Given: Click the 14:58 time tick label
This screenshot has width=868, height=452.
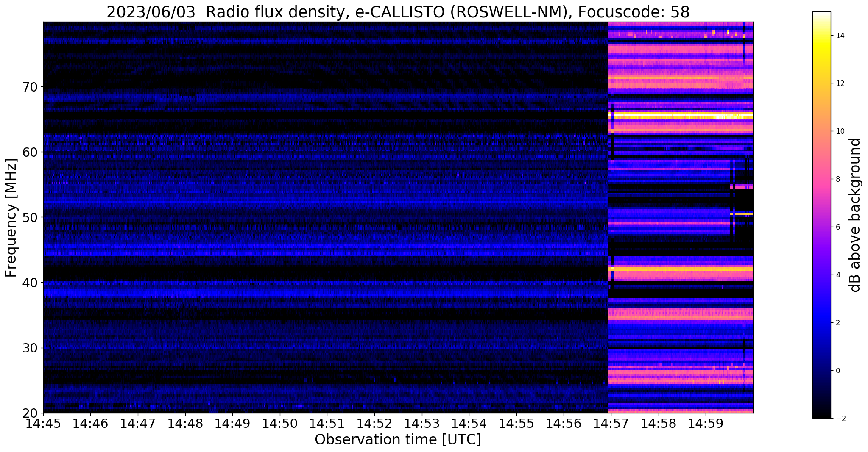Looking at the screenshot, I should (659, 423).
